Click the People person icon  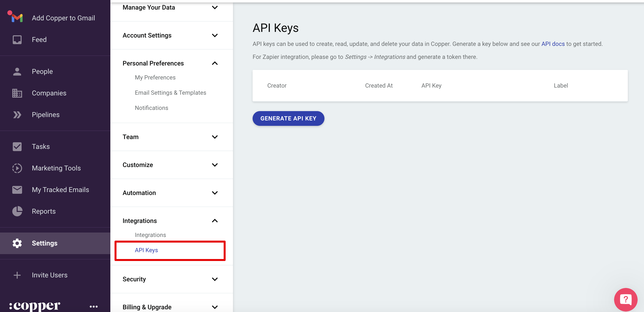click(17, 72)
